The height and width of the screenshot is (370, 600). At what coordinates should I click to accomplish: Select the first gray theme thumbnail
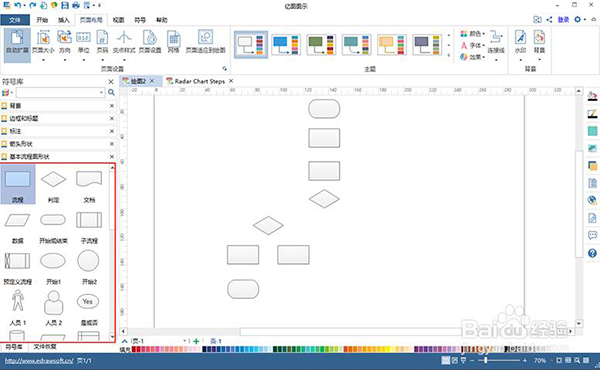tap(251, 45)
